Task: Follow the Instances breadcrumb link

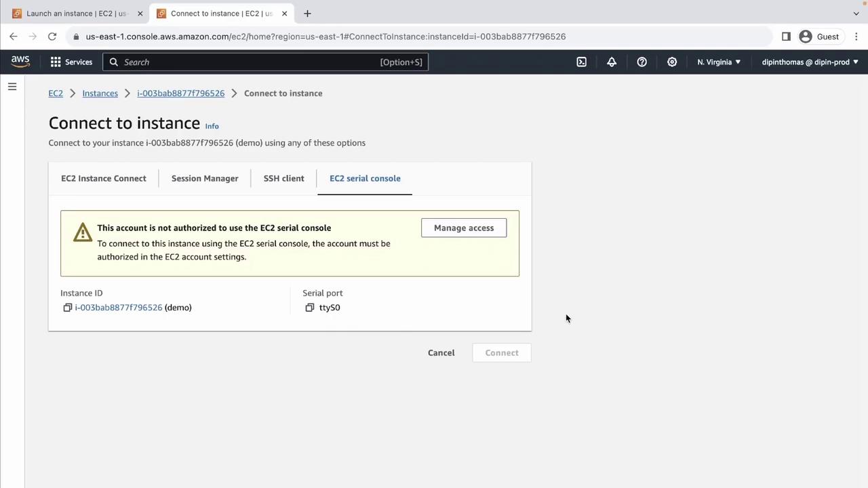Action: (x=100, y=94)
